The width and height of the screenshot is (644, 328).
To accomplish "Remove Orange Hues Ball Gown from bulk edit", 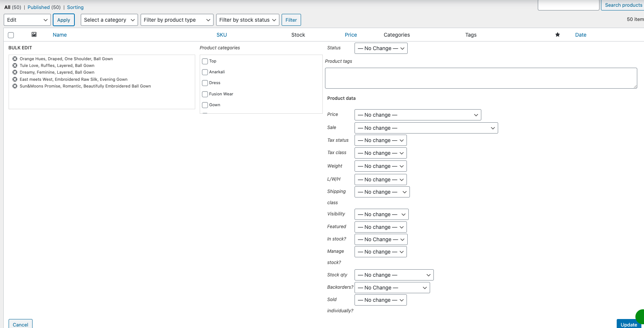I will [15, 59].
